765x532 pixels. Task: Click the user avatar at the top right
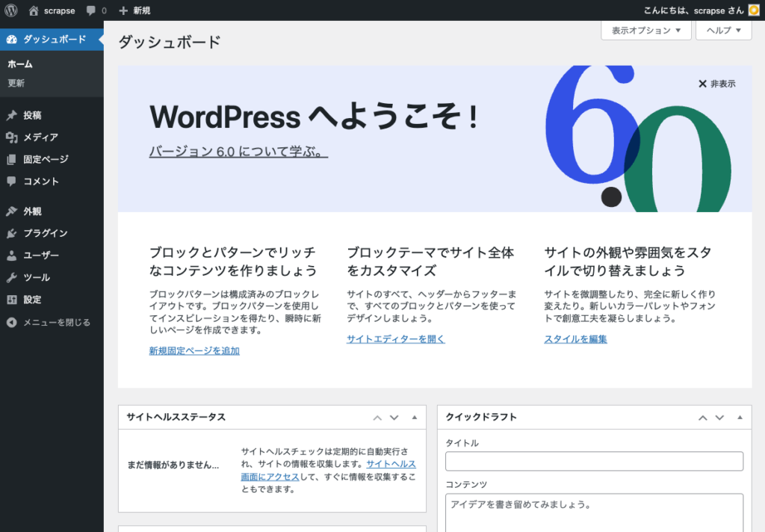pyautogui.click(x=754, y=10)
